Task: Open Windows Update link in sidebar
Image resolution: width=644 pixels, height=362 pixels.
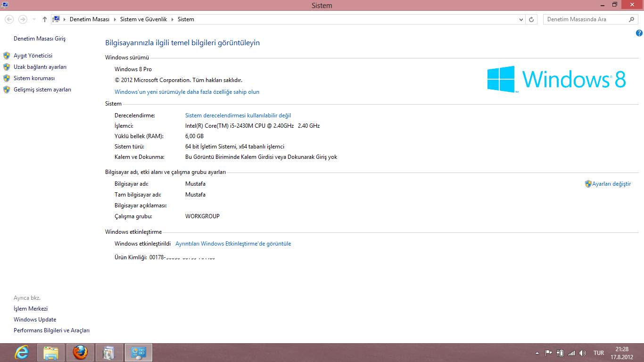Action: click(35, 320)
